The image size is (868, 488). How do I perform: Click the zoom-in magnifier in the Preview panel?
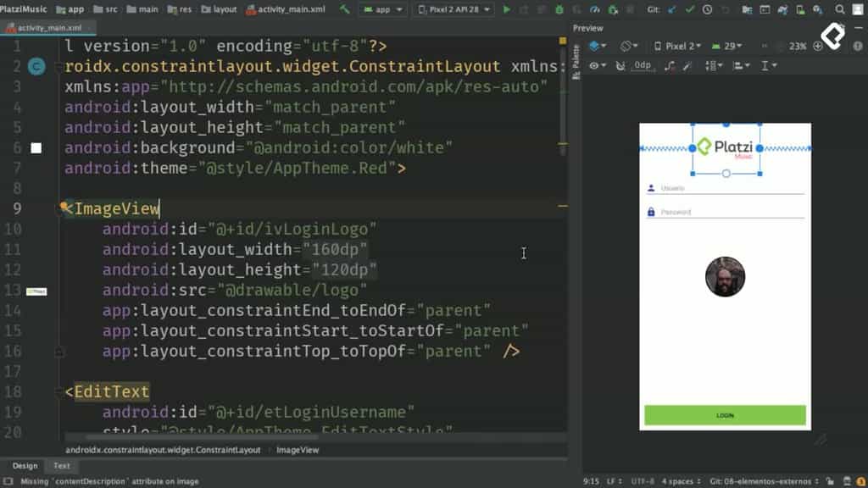816,46
